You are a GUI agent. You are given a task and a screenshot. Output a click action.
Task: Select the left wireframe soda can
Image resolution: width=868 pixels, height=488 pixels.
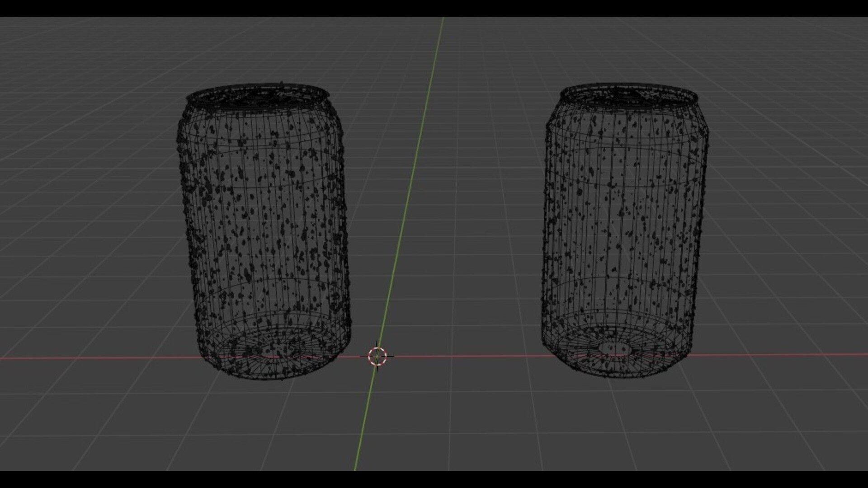[264, 230]
